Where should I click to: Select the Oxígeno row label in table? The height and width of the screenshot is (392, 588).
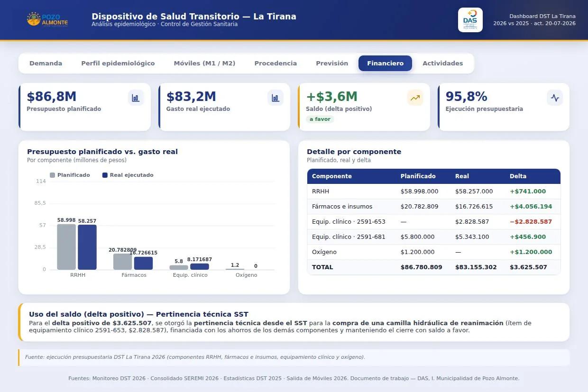click(x=324, y=252)
